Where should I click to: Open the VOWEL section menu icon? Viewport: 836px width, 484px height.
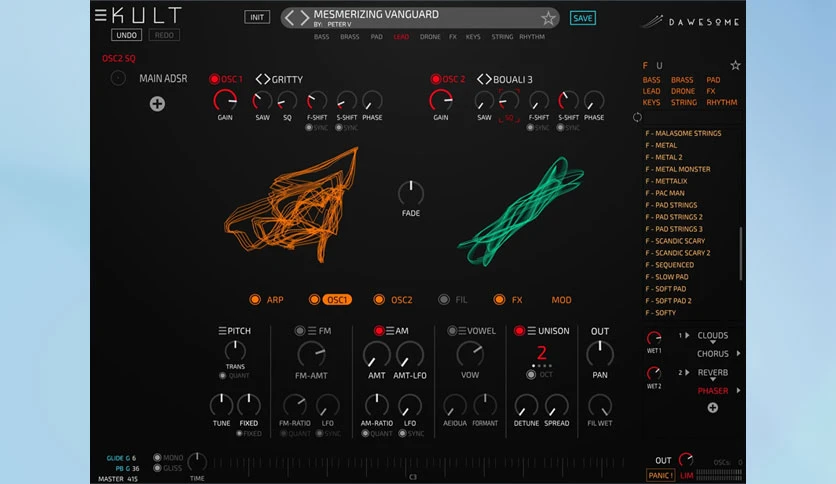pyautogui.click(x=462, y=331)
